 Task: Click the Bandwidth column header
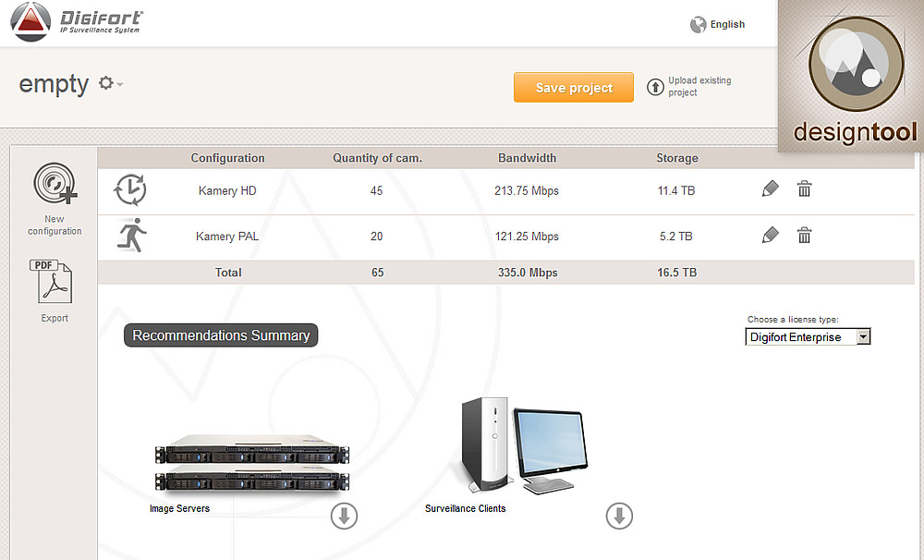(527, 158)
